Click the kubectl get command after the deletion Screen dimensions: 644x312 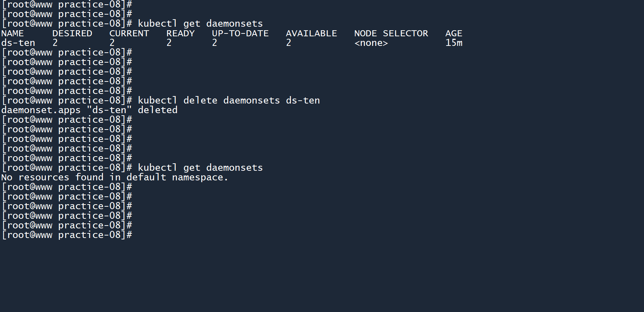pyautogui.click(x=200, y=168)
